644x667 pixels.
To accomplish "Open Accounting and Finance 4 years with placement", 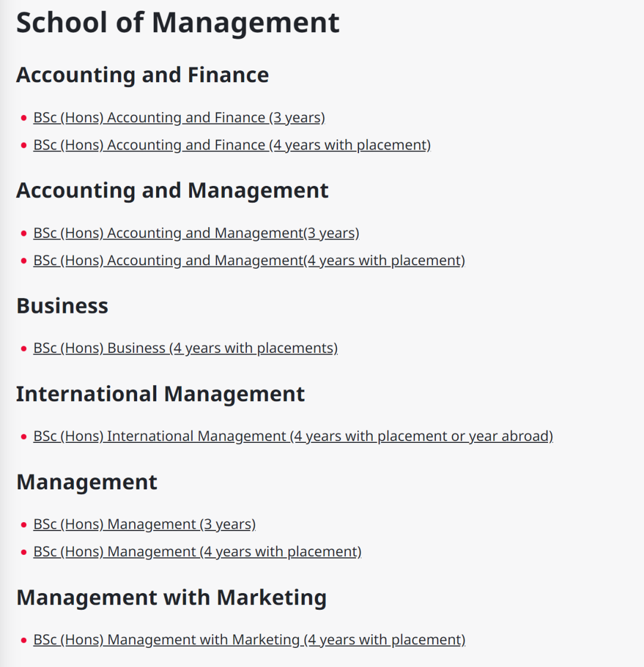I will click(x=232, y=145).
